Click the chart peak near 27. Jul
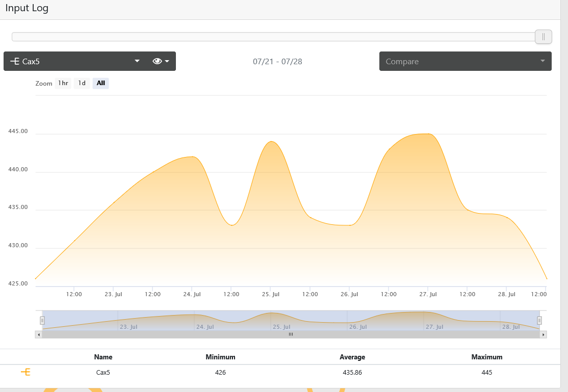 428,134
